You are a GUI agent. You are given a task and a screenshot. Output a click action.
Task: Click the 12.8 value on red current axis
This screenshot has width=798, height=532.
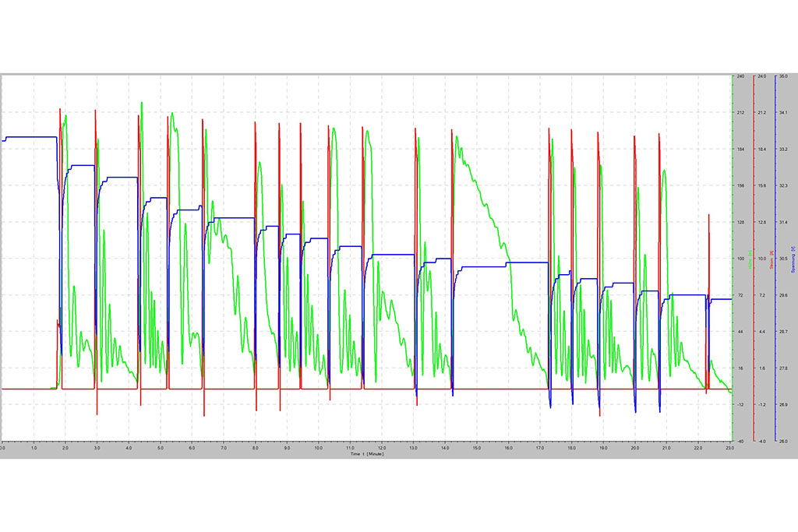click(762, 222)
